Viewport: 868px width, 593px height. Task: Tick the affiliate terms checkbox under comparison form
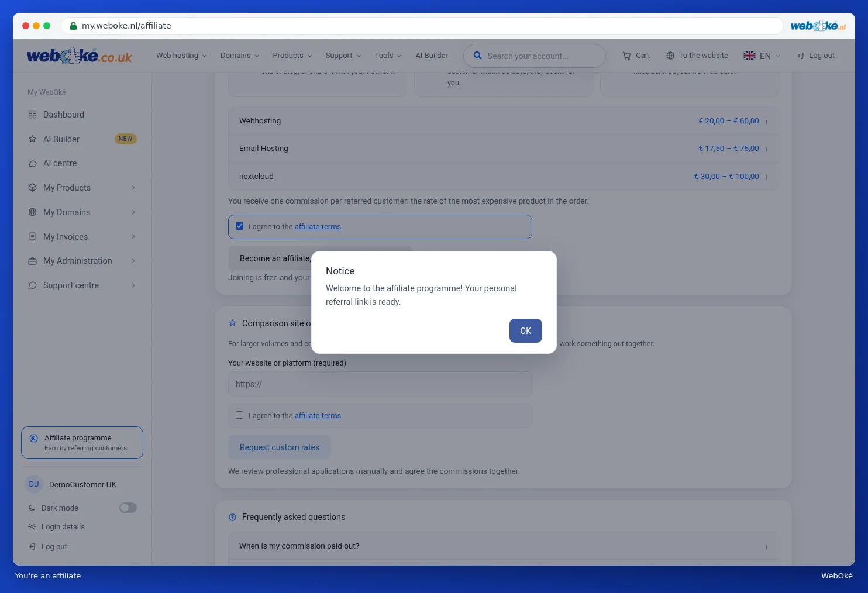[239, 415]
